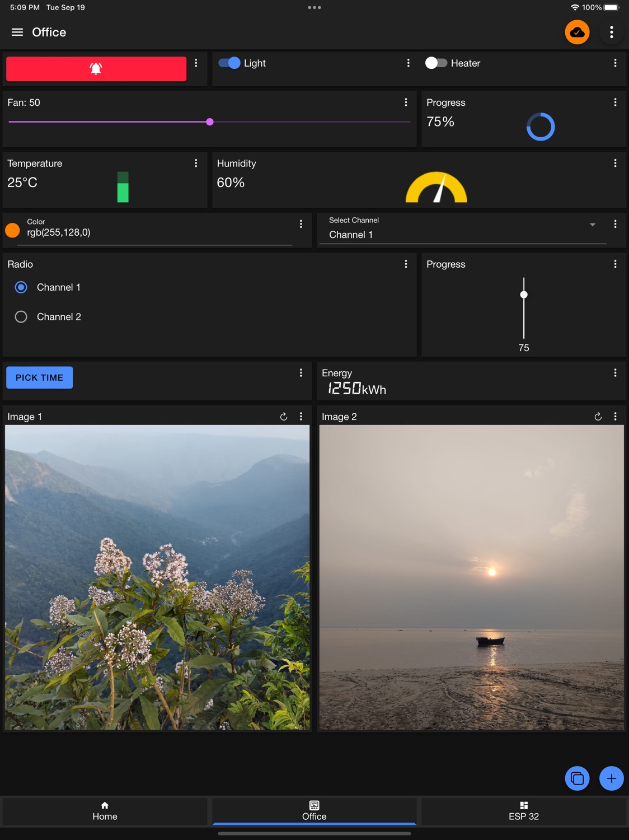
Task: Click the Fan slider handle
Action: pyautogui.click(x=210, y=122)
